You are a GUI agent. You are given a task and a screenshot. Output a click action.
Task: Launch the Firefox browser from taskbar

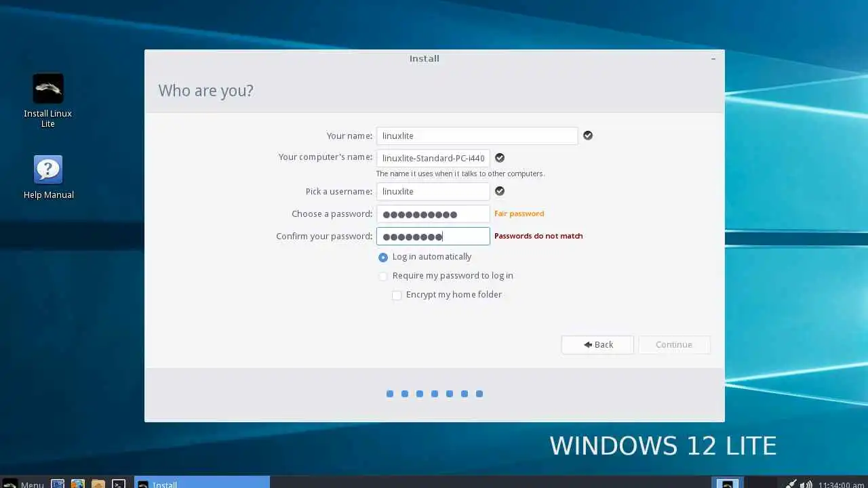(78, 484)
